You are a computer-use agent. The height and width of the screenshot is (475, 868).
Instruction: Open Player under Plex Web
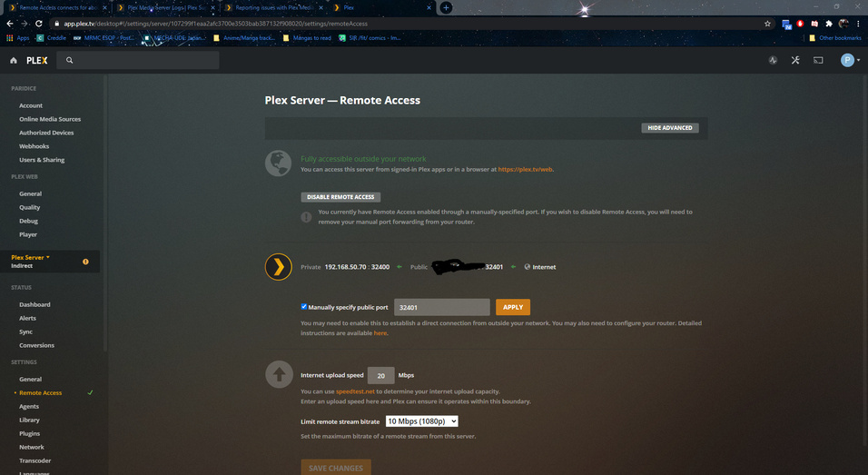coord(28,234)
